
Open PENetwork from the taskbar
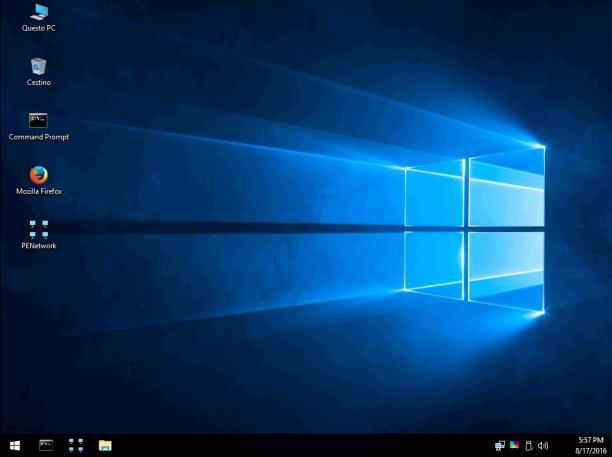76,445
